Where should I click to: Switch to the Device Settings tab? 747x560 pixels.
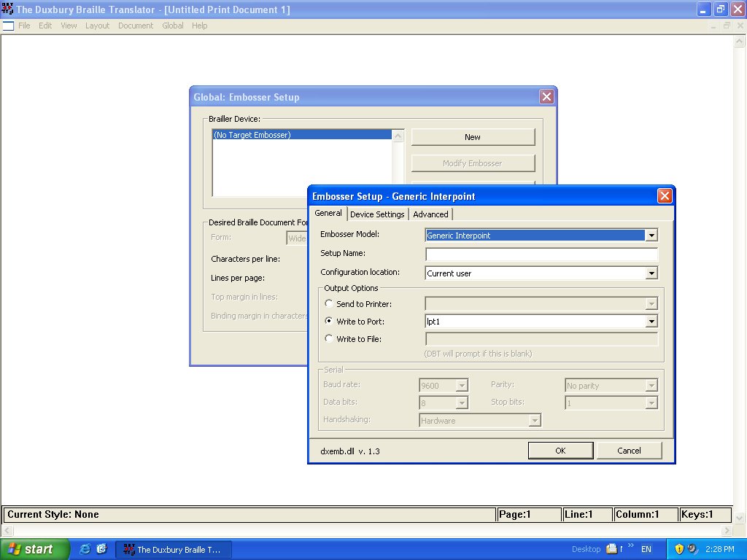click(x=377, y=214)
